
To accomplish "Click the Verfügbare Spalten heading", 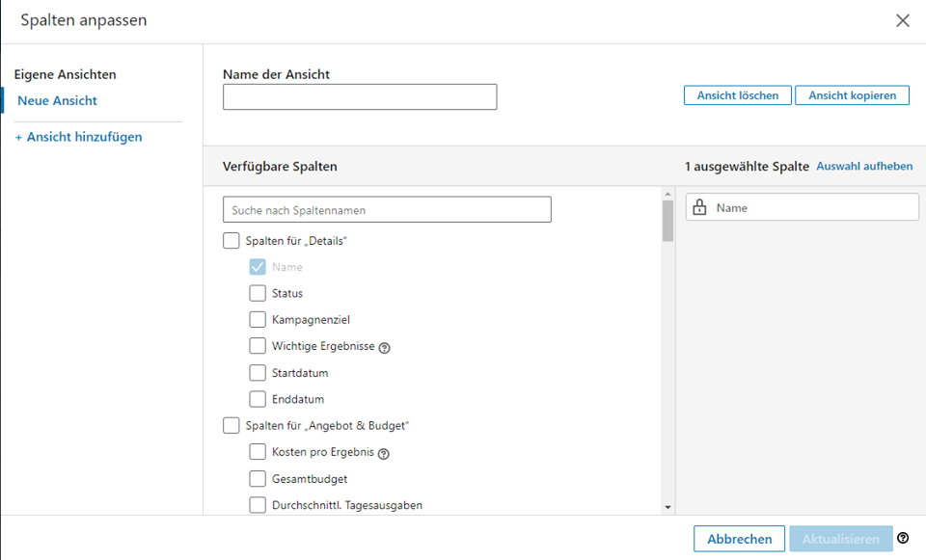I will (x=280, y=167).
